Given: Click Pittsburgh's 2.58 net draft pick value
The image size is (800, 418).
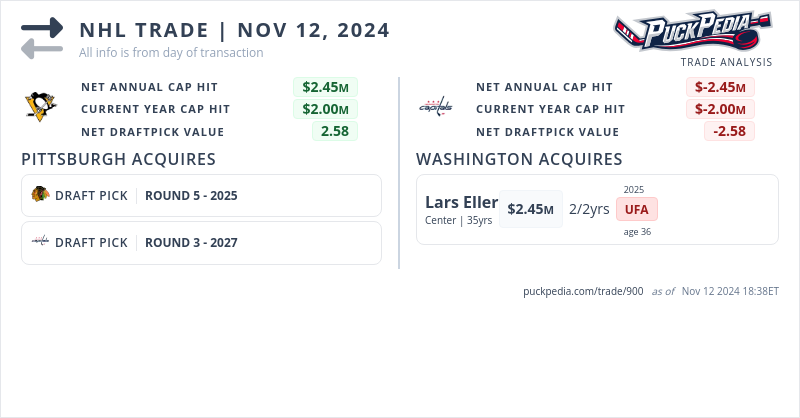Looking at the screenshot, I should tap(334, 131).
